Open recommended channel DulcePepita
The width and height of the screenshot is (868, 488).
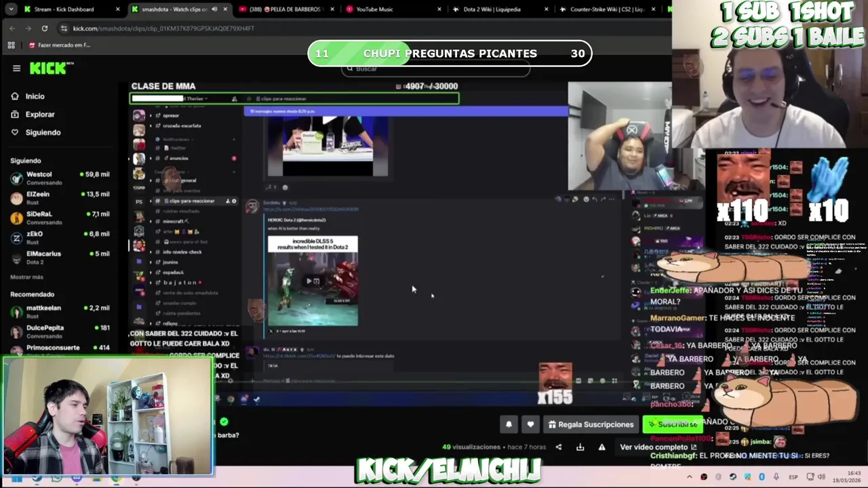point(60,331)
